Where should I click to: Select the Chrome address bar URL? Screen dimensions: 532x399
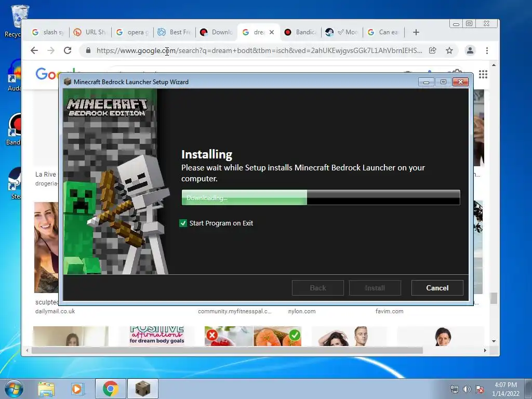(x=259, y=50)
